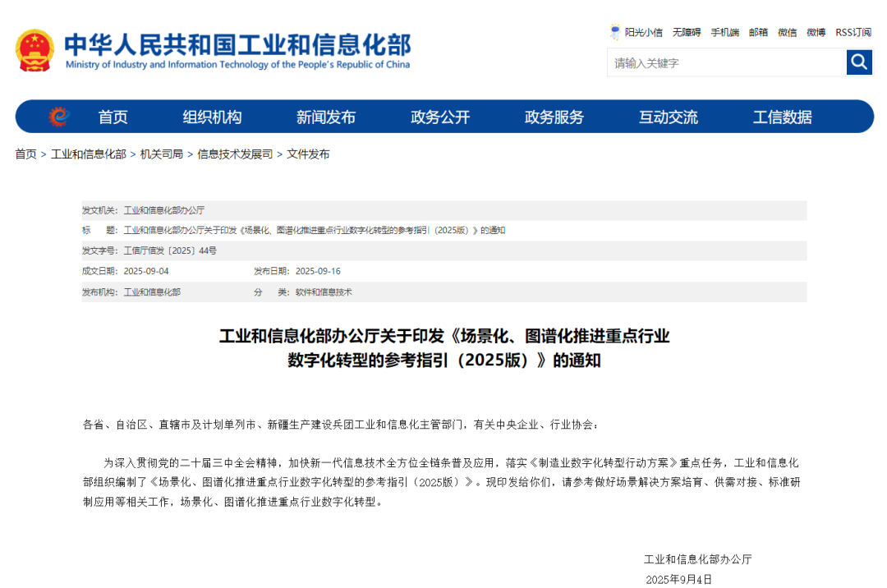This screenshot has height=588, width=887.
Task: Click the 微信 link
Action: click(x=787, y=32)
